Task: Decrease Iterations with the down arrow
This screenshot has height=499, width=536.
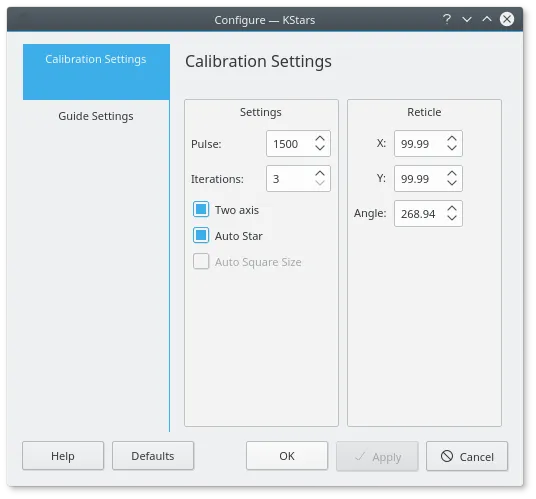Action: click(320, 183)
